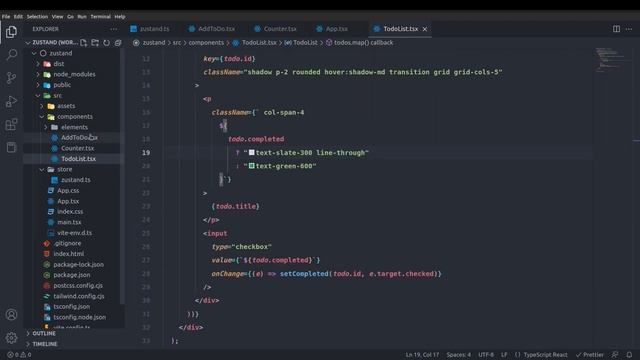The height and width of the screenshot is (360, 640).
Task: Close the TodoList.tsx tab
Action: [x=425, y=29]
